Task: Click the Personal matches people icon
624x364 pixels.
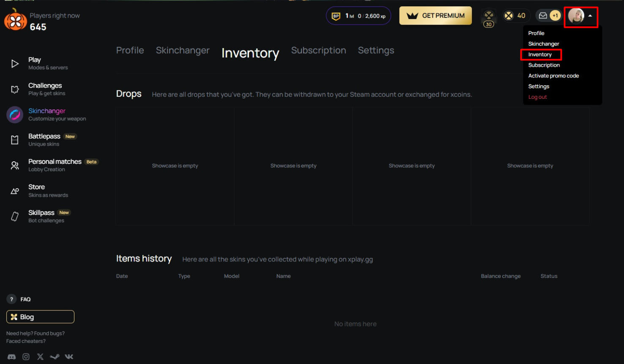Action: coord(15,166)
